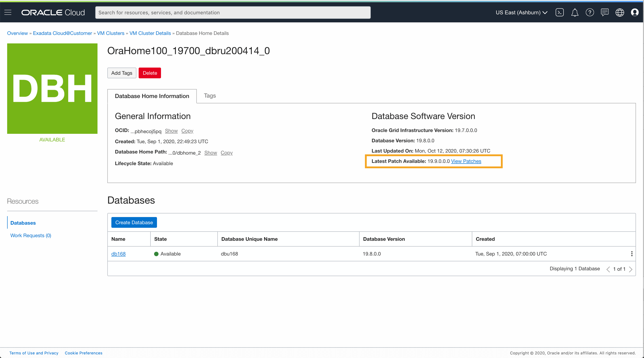Launch Cloud Shell from the top bar
The height and width of the screenshot is (358, 644).
560,12
